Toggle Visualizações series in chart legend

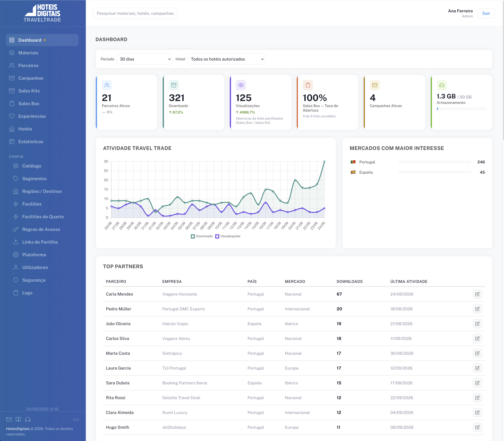228,236
